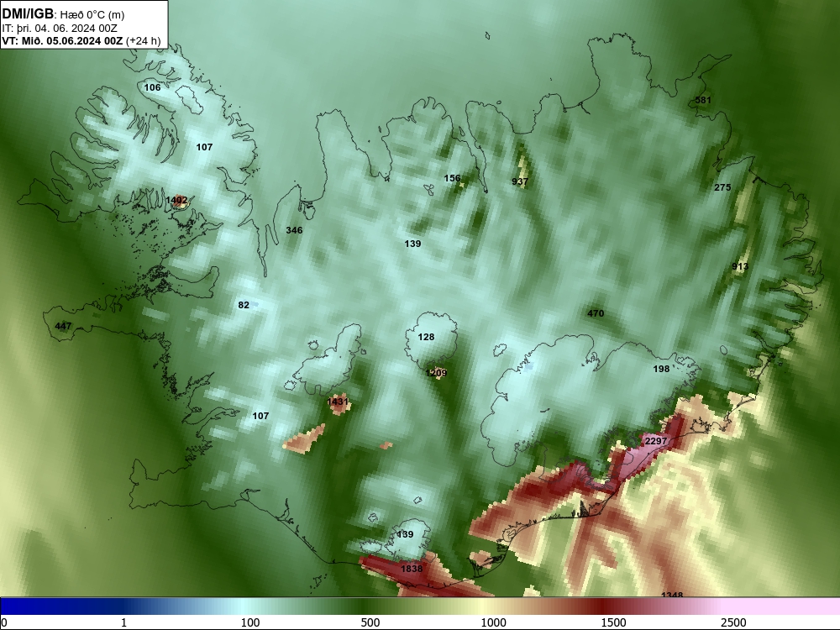
Task: Click the 1500 tick label on the color scale
Action: pos(613,622)
